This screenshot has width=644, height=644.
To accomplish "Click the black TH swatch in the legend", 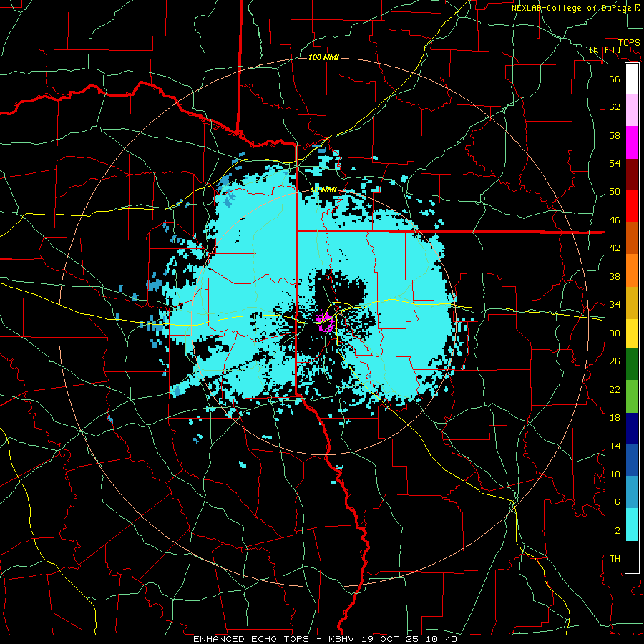I will pos(632,557).
